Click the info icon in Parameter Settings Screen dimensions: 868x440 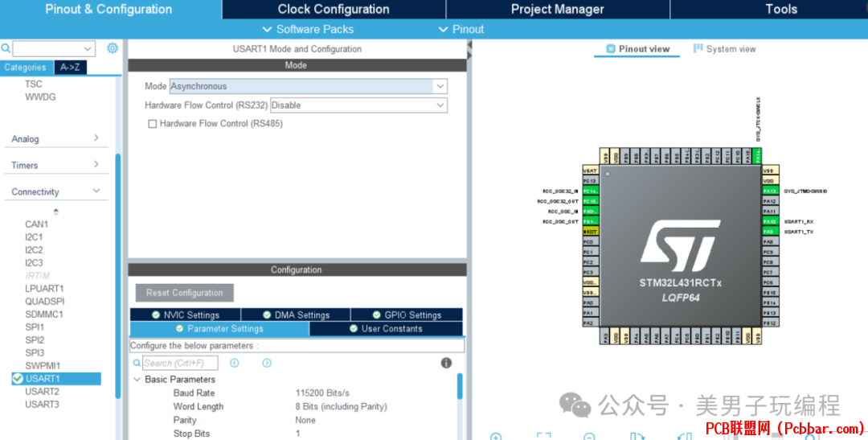[446, 363]
